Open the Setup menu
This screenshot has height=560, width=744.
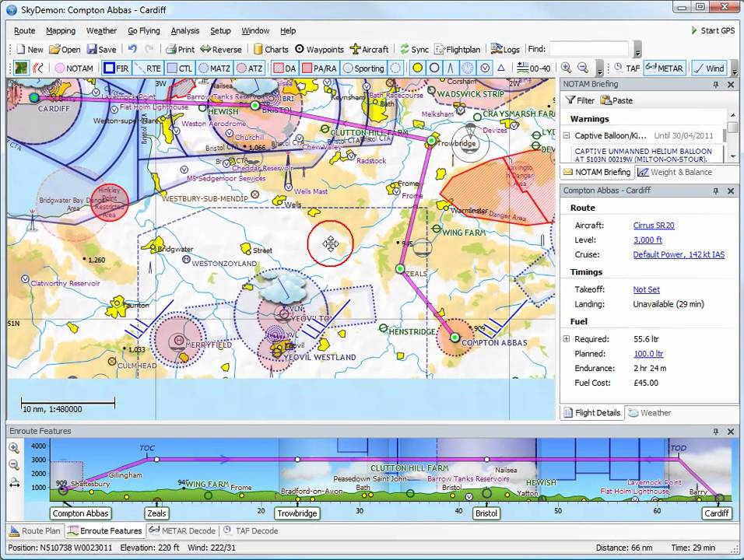click(x=220, y=31)
